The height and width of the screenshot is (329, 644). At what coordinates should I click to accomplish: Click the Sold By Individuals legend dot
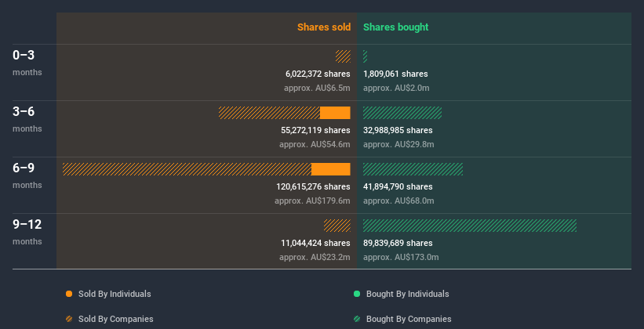(x=69, y=294)
